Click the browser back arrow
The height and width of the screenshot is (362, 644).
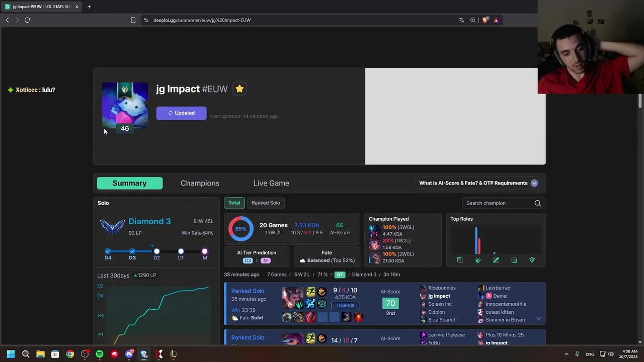click(7, 20)
